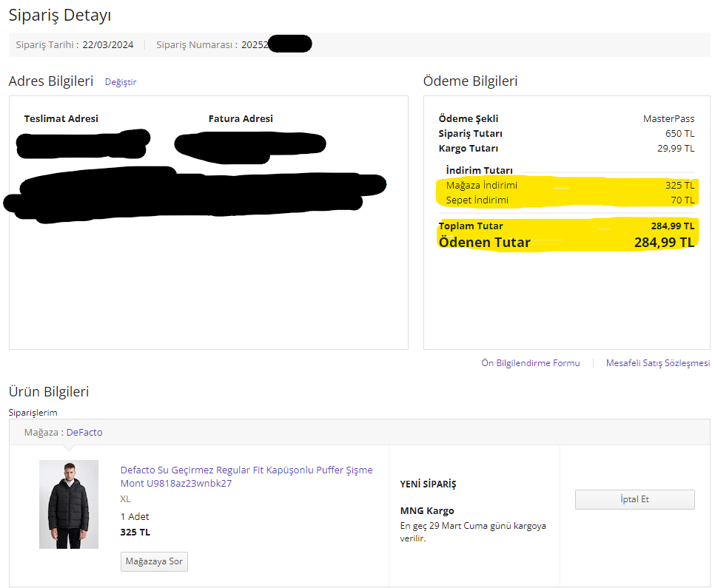Select the MasterPass payment method text

point(668,118)
